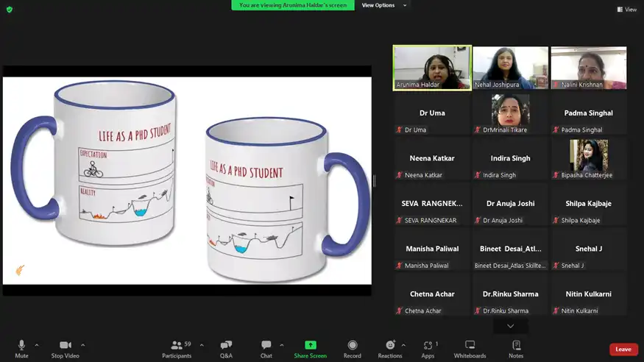This screenshot has width=644, height=362.
Task: Mute the microphone
Action: [21, 346]
